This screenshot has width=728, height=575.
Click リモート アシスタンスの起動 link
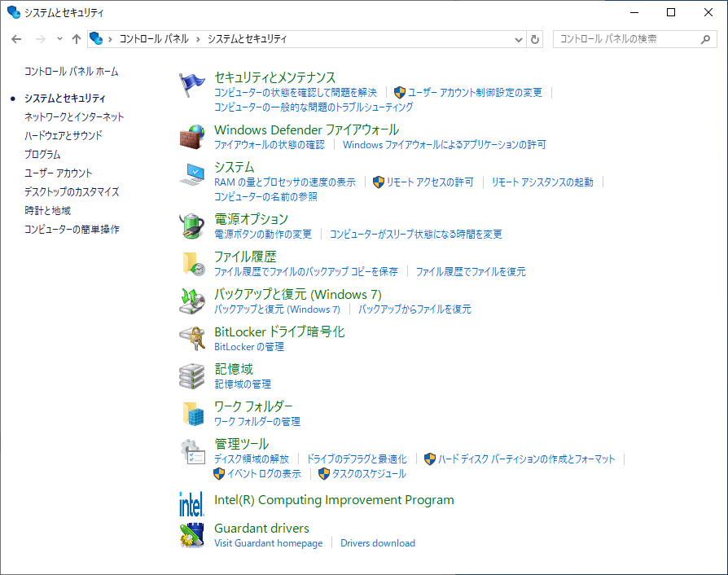(x=542, y=182)
